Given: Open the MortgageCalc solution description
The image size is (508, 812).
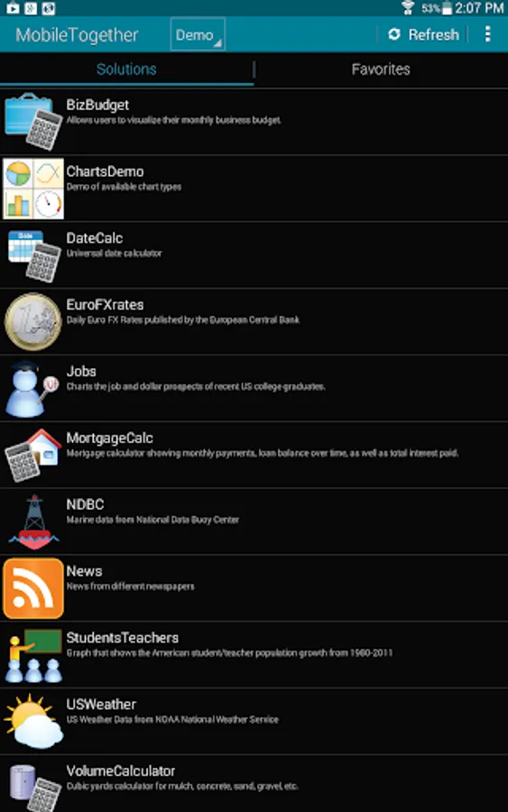Looking at the screenshot, I should 263,453.
